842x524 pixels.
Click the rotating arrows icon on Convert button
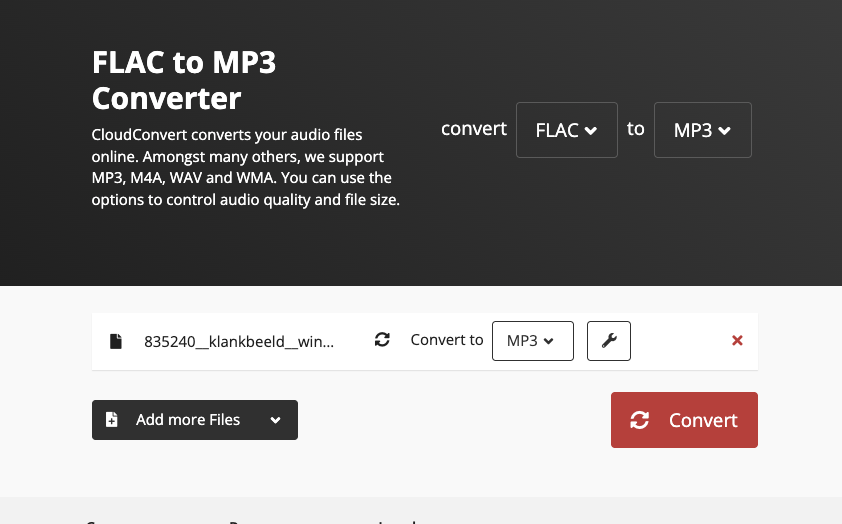640,420
